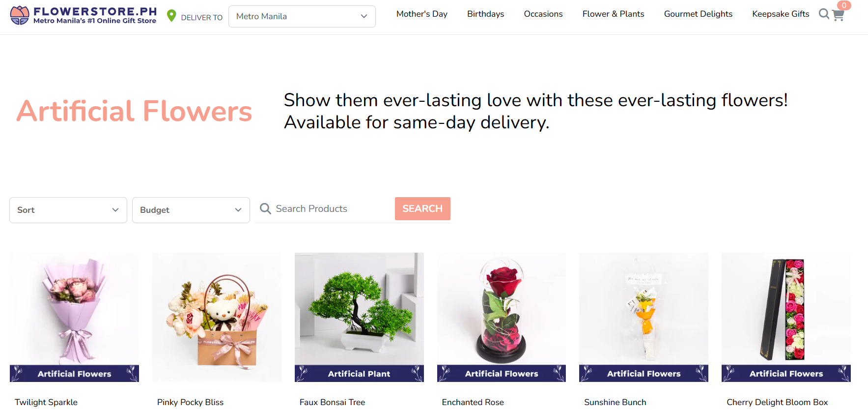Click the magnifier icon beside Search Products
868x410 pixels.
(265, 209)
